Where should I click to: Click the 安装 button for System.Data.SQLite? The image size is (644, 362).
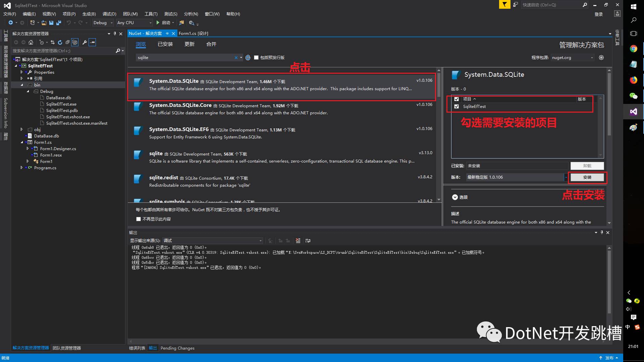click(587, 177)
